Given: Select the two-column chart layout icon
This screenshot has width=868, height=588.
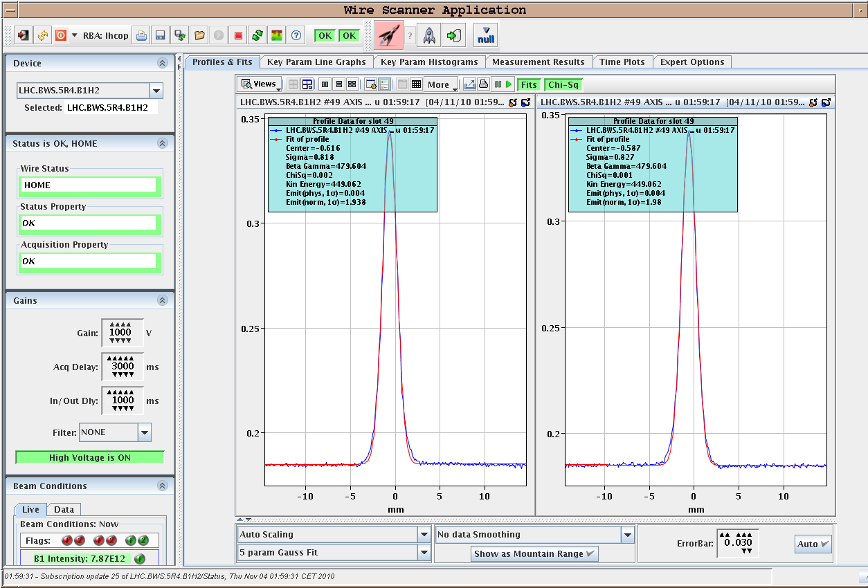Looking at the screenshot, I should point(325,84).
